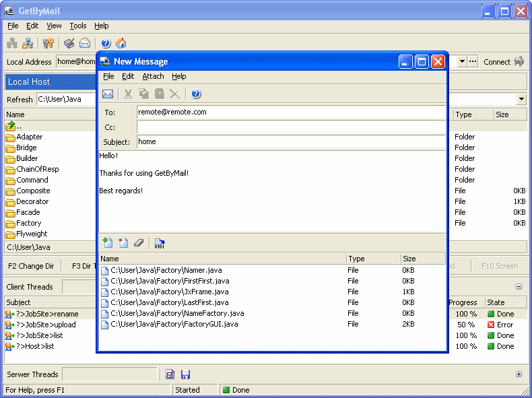Click the To address field
The image size is (532, 398).
(291, 112)
